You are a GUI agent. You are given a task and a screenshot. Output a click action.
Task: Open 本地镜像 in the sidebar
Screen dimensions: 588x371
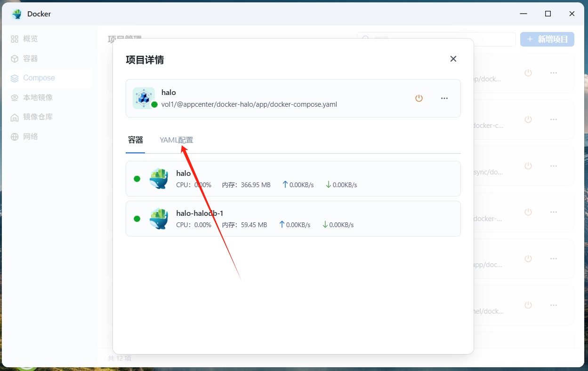pyautogui.click(x=38, y=98)
